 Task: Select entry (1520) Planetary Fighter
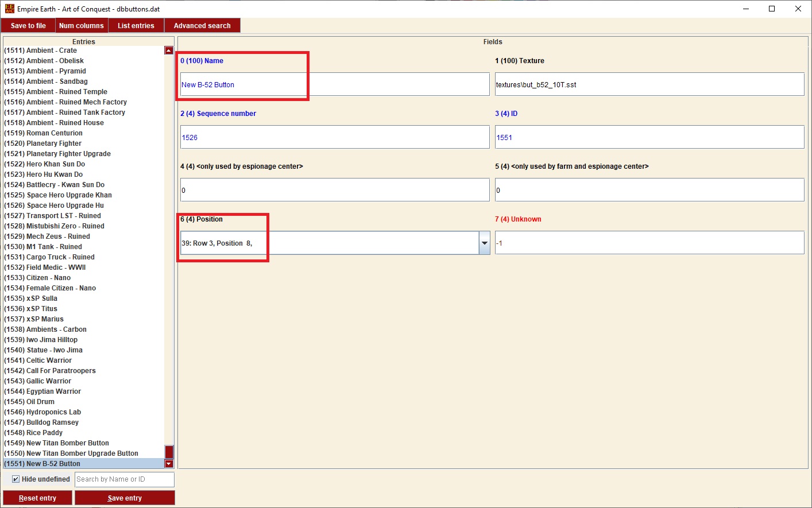pyautogui.click(x=84, y=144)
